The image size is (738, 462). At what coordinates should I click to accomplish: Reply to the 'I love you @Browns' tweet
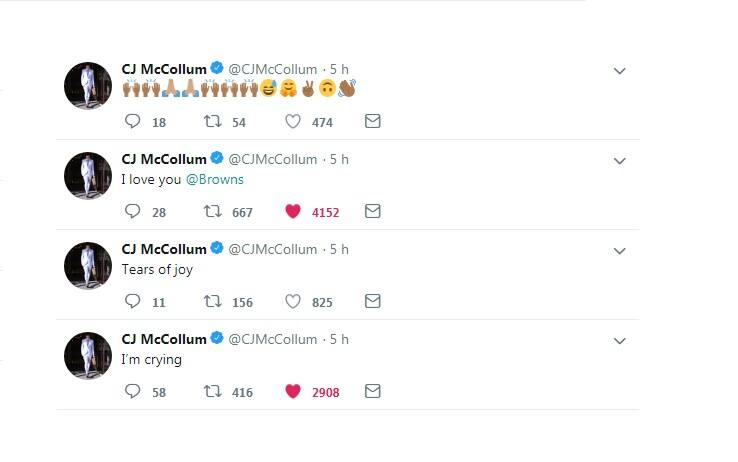pyautogui.click(x=132, y=211)
